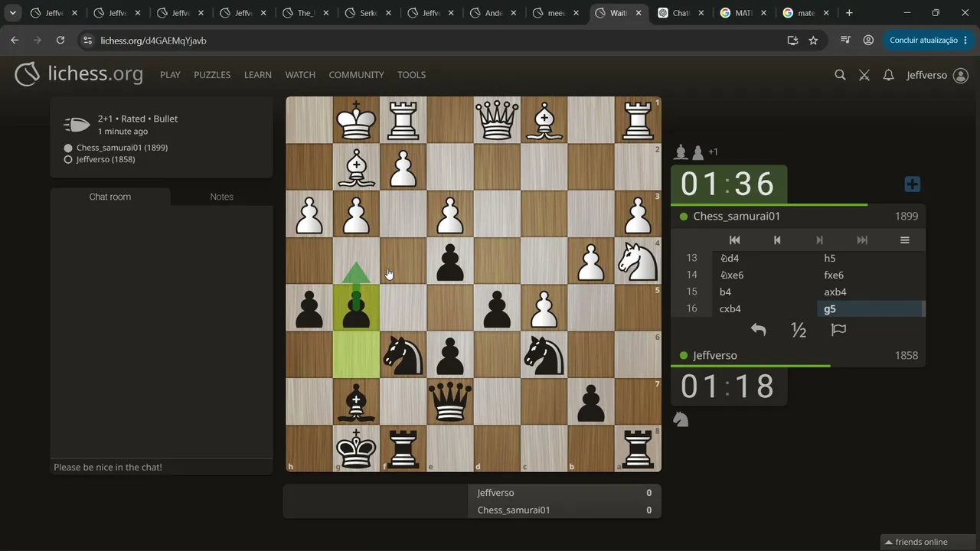Screen dimensions: 980x551
Task: Open the COMMUNITY menu
Action: click(356, 75)
